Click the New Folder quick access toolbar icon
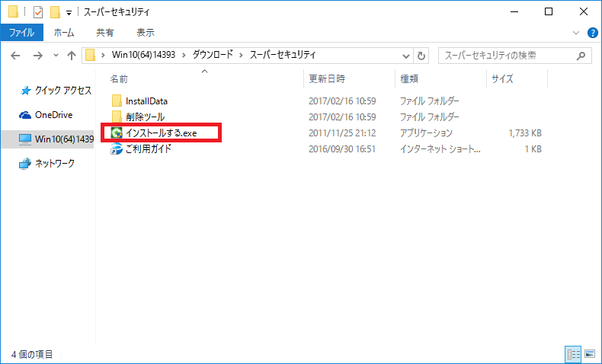The image size is (602, 364). (x=55, y=12)
